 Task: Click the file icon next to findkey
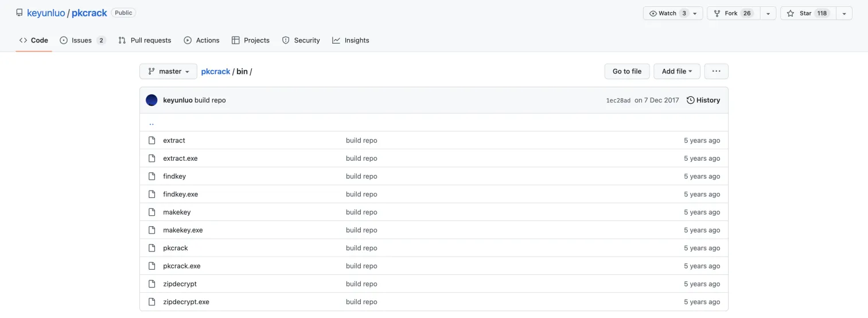[151, 176]
